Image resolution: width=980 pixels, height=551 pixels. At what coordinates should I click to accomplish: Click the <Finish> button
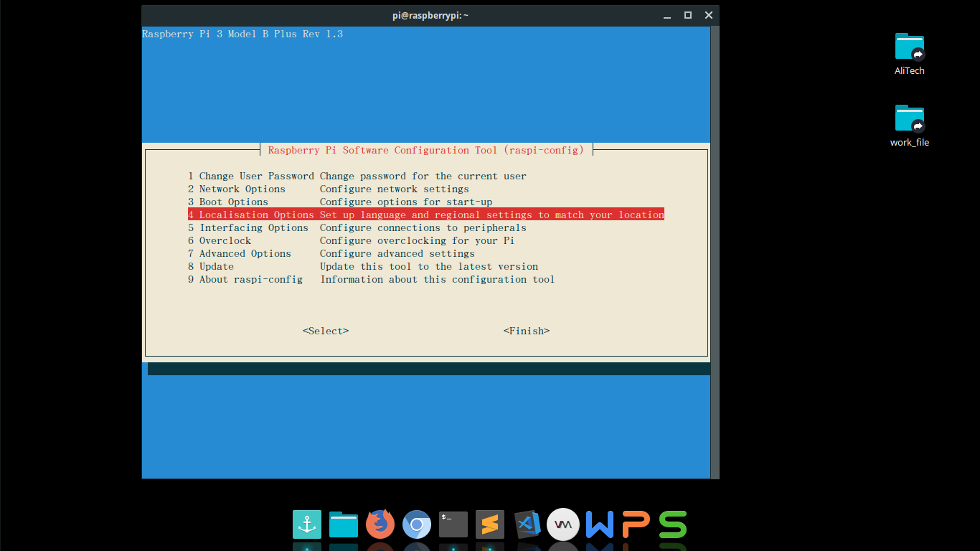tap(527, 331)
